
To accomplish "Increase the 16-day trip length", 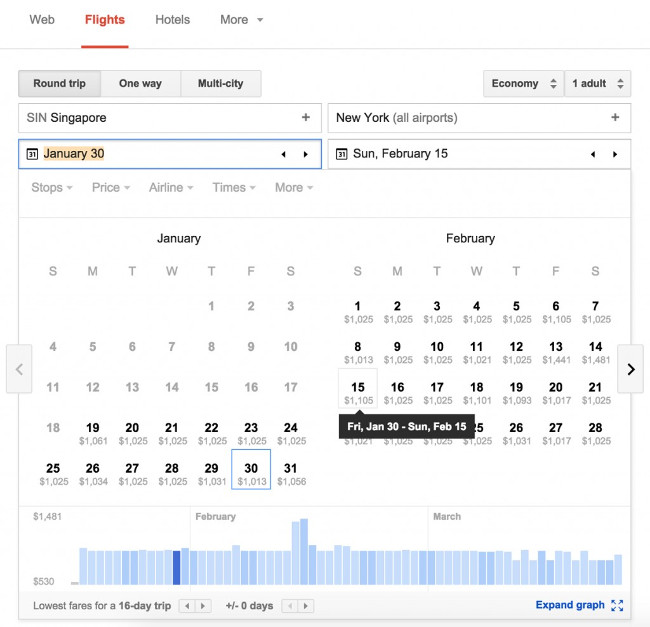I will coord(205,606).
